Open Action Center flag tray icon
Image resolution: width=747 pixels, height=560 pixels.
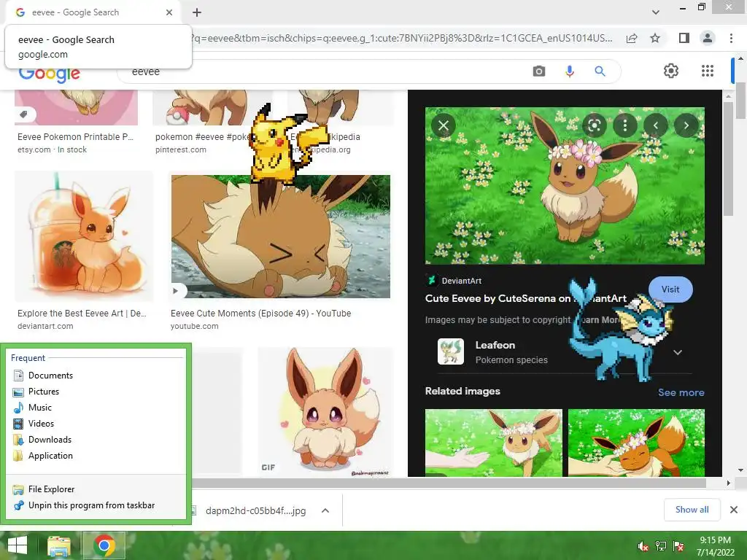click(678, 545)
